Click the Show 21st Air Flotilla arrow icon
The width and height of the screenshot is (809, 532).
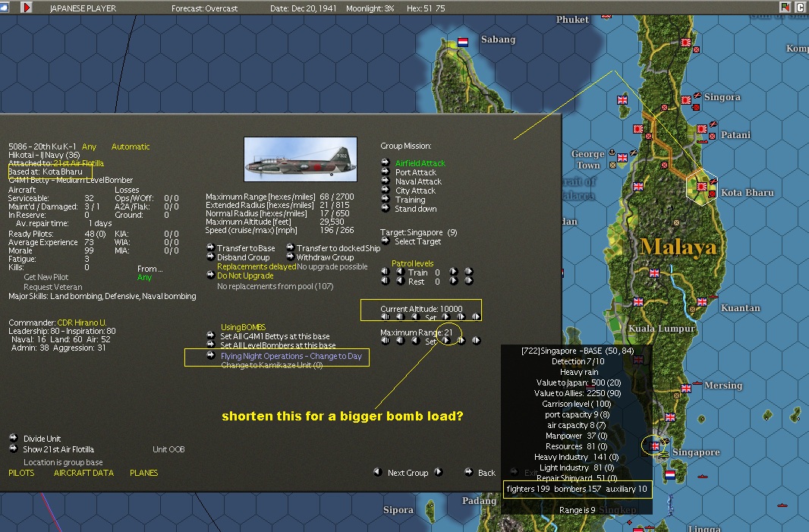coord(14,449)
